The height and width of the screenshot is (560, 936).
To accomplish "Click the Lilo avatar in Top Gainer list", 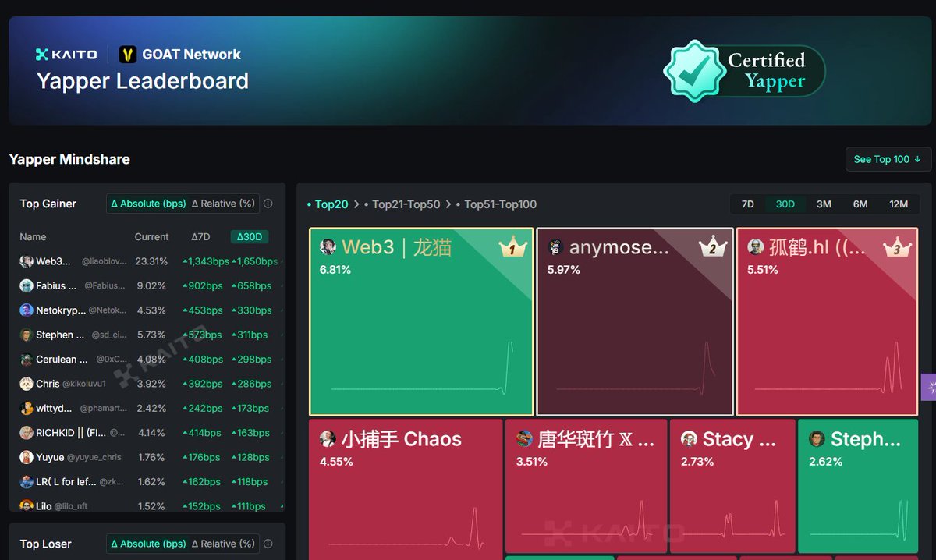I will [27, 506].
